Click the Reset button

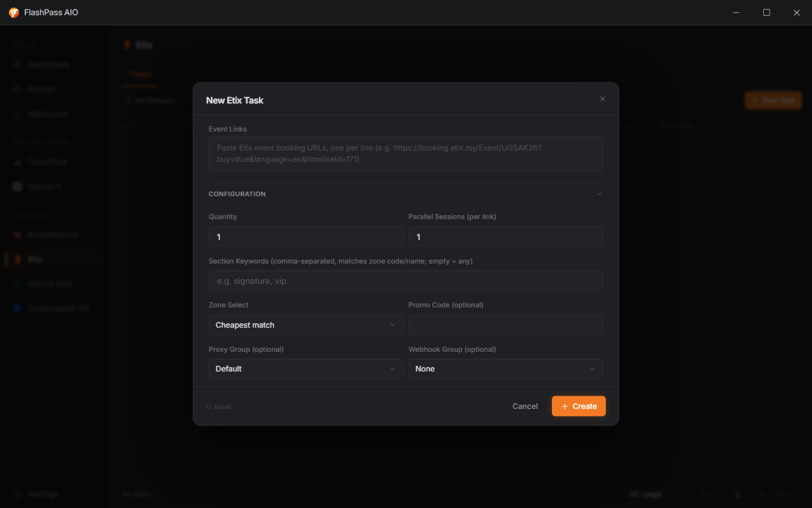click(x=219, y=406)
